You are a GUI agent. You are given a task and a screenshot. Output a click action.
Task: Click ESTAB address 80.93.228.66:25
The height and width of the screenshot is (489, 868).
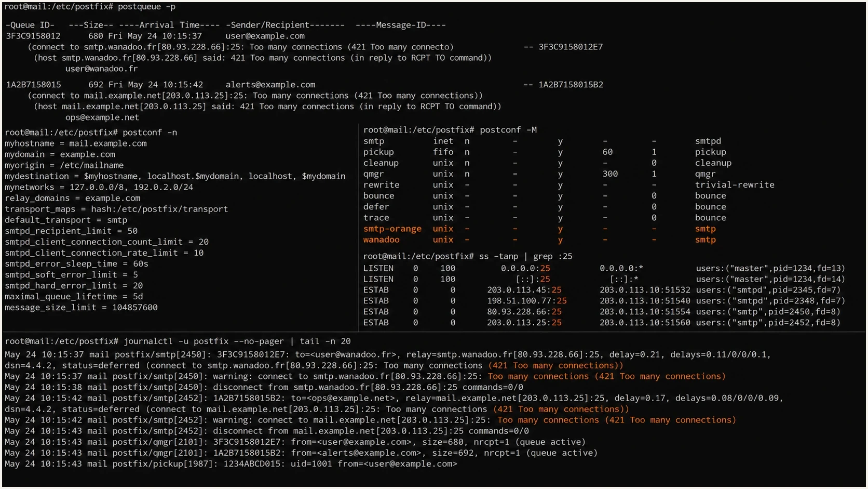coord(524,312)
